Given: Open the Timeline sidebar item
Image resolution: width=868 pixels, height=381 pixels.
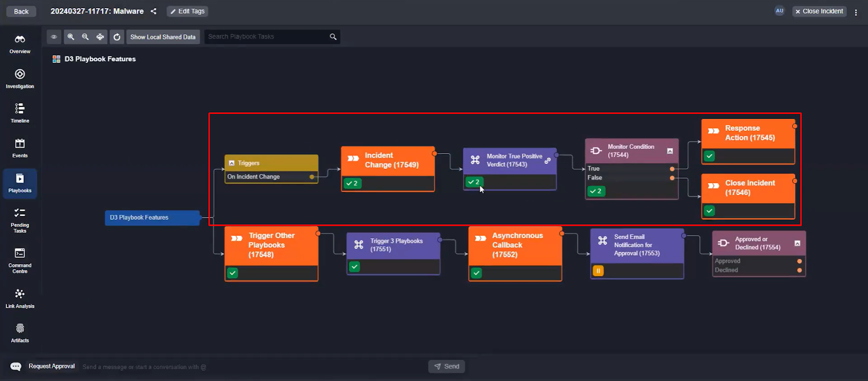Looking at the screenshot, I should [x=20, y=113].
